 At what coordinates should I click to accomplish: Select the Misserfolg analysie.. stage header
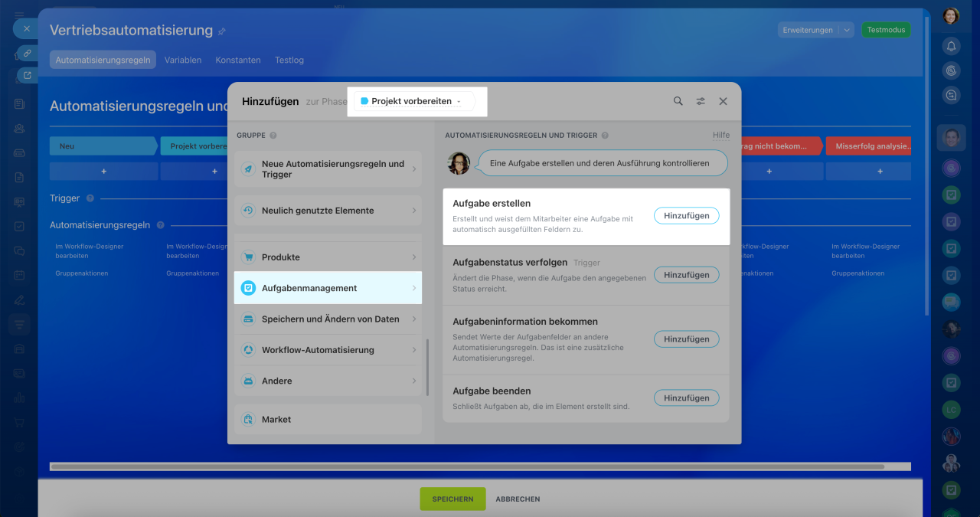(x=870, y=146)
